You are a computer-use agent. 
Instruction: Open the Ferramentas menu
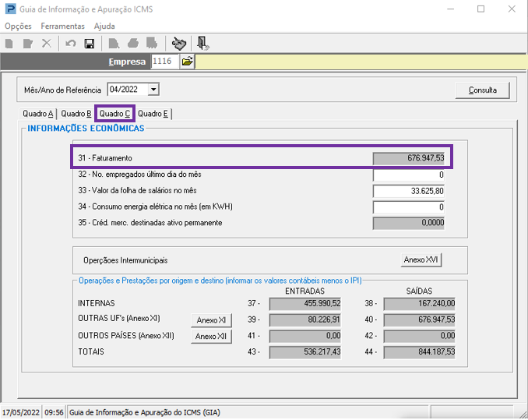click(63, 26)
